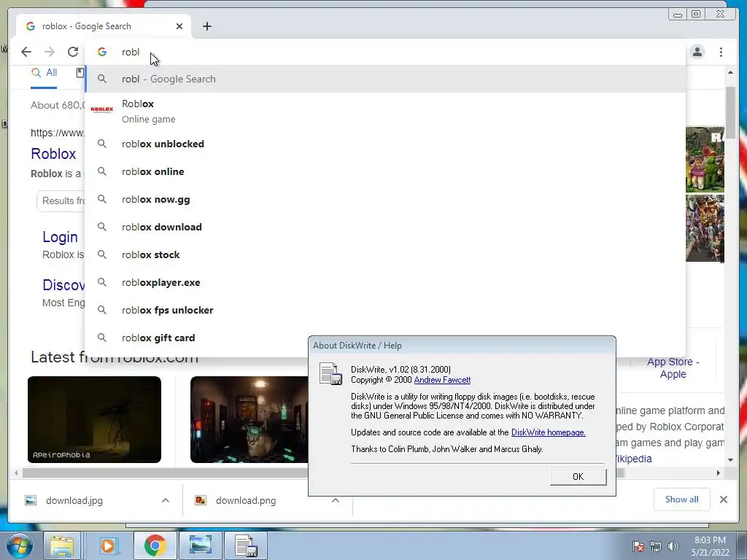This screenshot has width=747, height=560.
Task: Click the Google icon in the address bar
Action: click(102, 52)
